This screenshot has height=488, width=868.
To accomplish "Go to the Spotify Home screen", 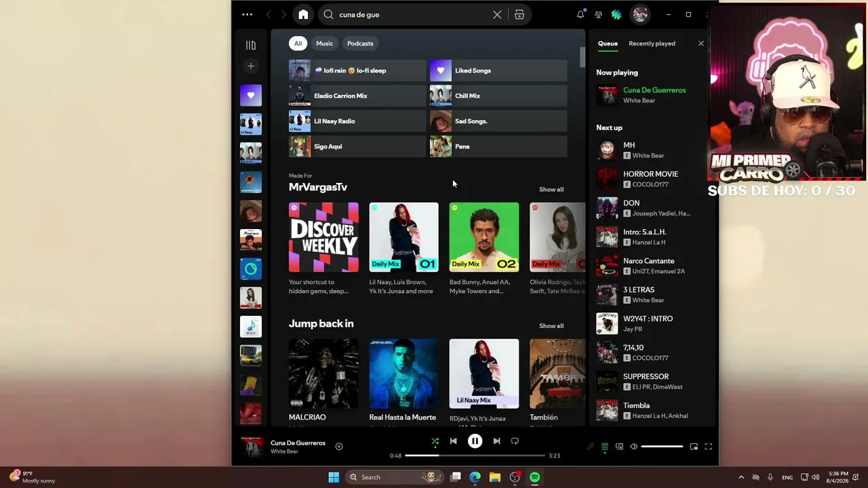I will point(303,14).
